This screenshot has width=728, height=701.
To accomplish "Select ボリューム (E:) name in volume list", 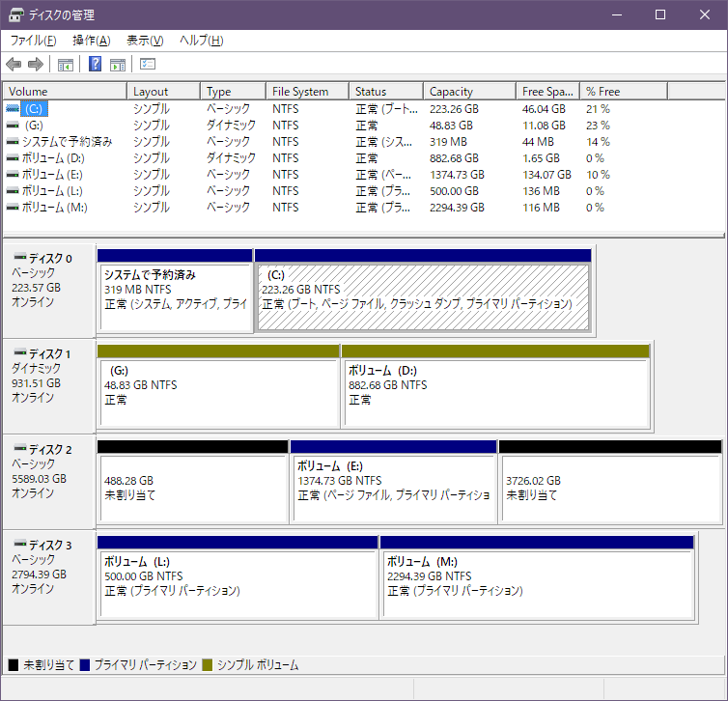I will tap(52, 175).
